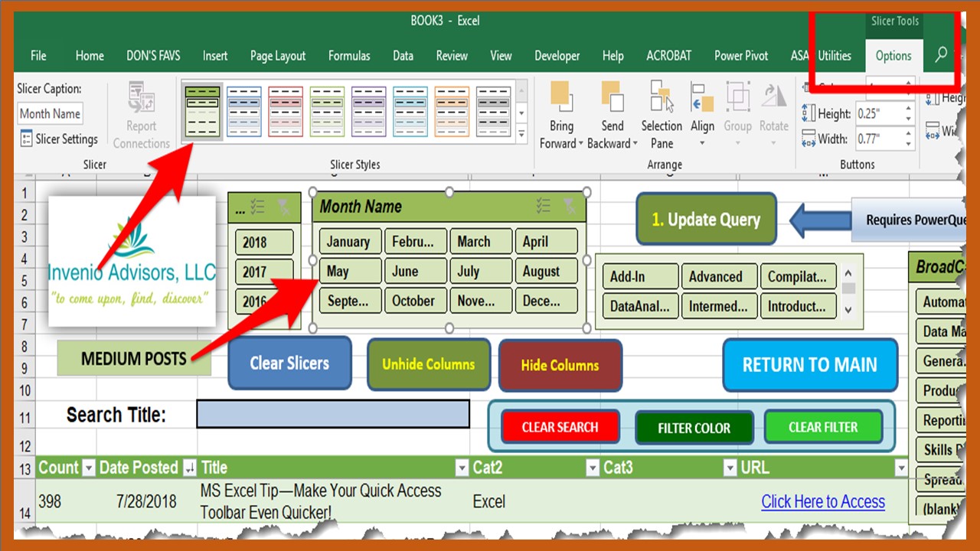This screenshot has height=551, width=980.
Task: Open the URL column filter dropdown
Action: pyautogui.click(x=901, y=468)
